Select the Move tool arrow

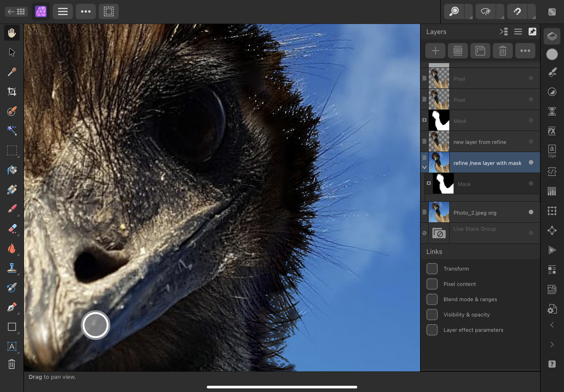pyautogui.click(x=12, y=52)
